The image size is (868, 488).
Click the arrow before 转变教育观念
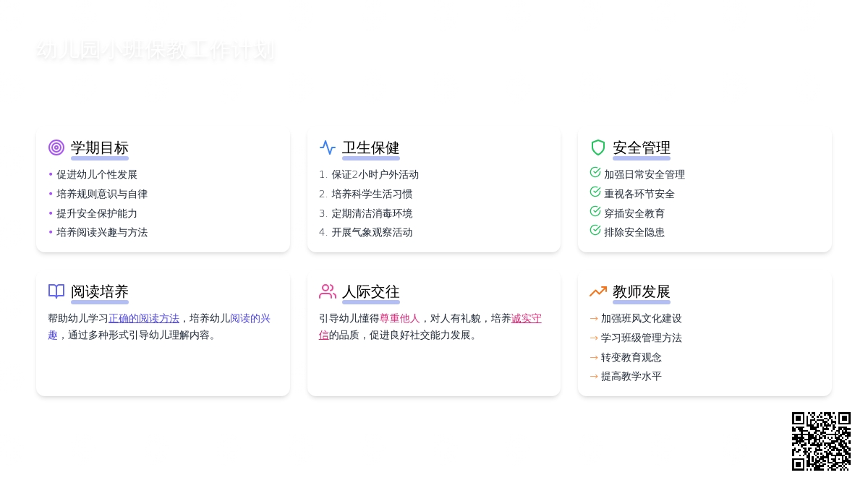point(594,358)
